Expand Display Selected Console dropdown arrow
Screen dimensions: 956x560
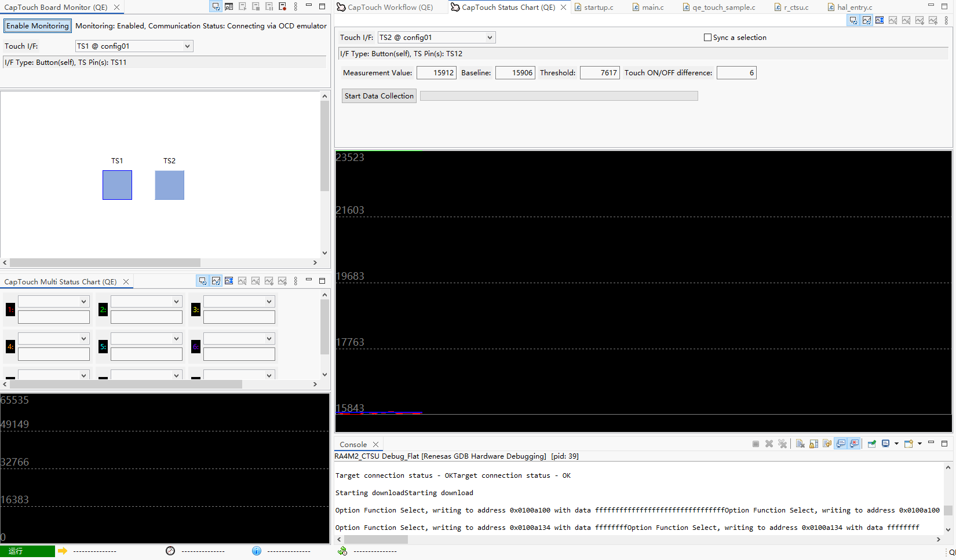896,444
